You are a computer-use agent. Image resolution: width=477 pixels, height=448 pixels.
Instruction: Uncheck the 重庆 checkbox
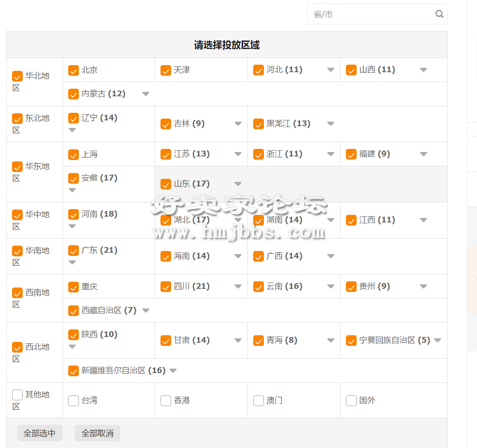click(74, 287)
